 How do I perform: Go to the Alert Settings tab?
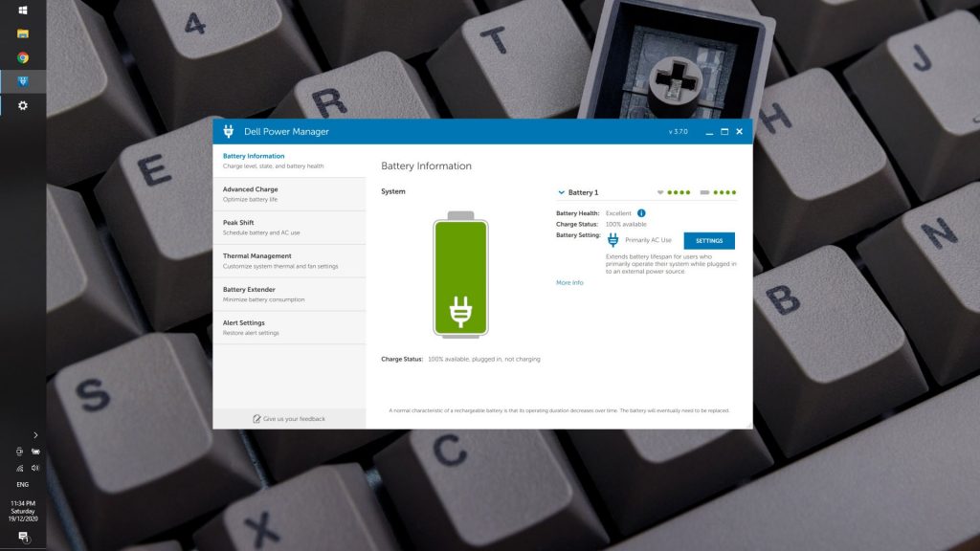click(289, 327)
